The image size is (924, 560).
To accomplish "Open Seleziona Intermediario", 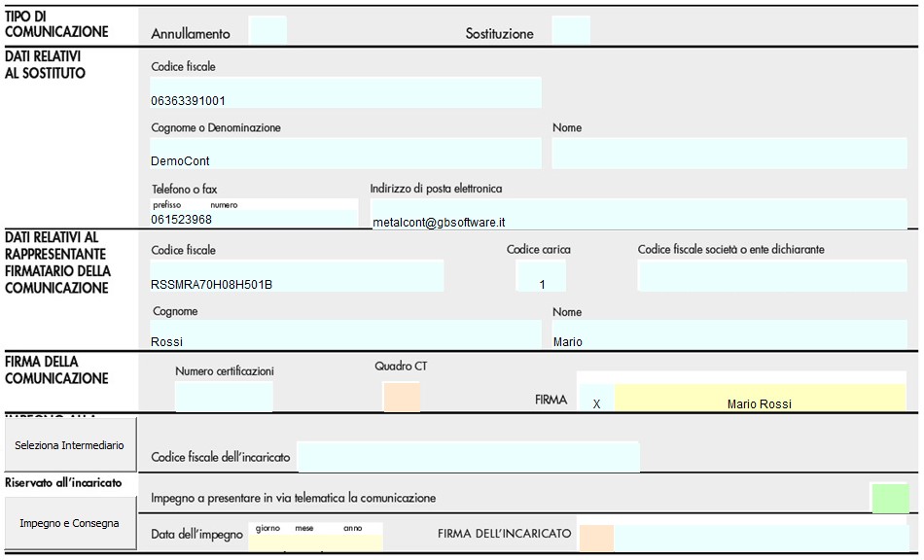I will click(x=69, y=444).
